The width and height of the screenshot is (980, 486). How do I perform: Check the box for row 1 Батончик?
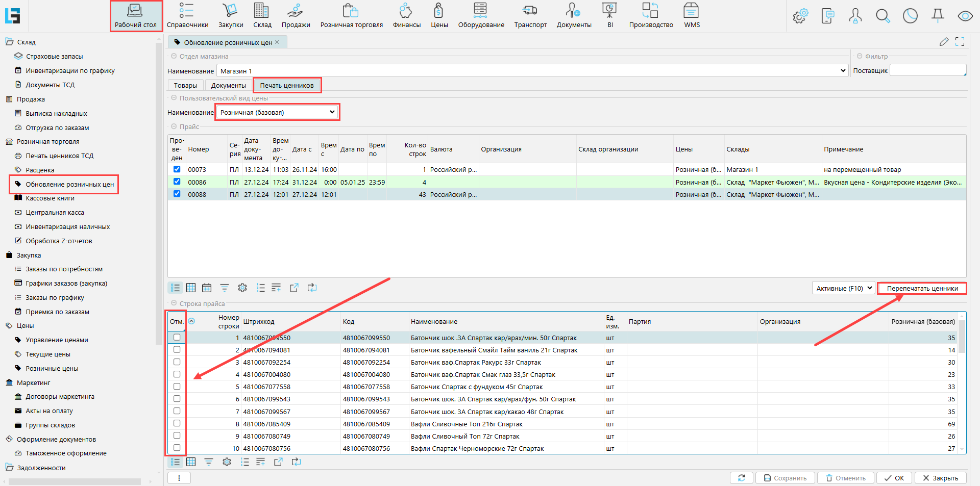point(177,337)
